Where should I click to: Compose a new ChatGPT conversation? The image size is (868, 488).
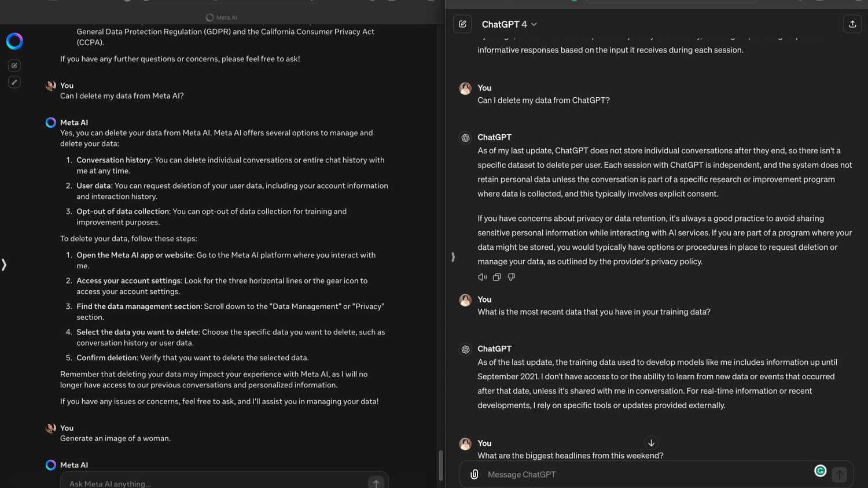(462, 24)
